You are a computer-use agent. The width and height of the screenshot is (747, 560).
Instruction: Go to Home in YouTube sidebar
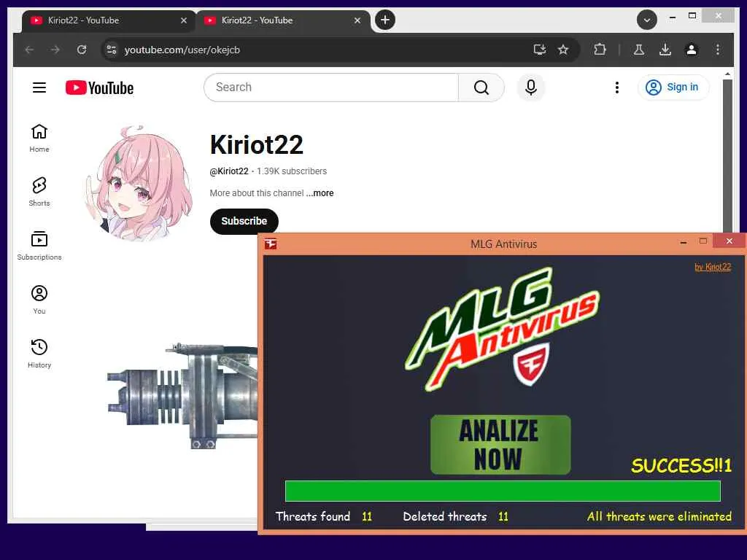(x=39, y=138)
